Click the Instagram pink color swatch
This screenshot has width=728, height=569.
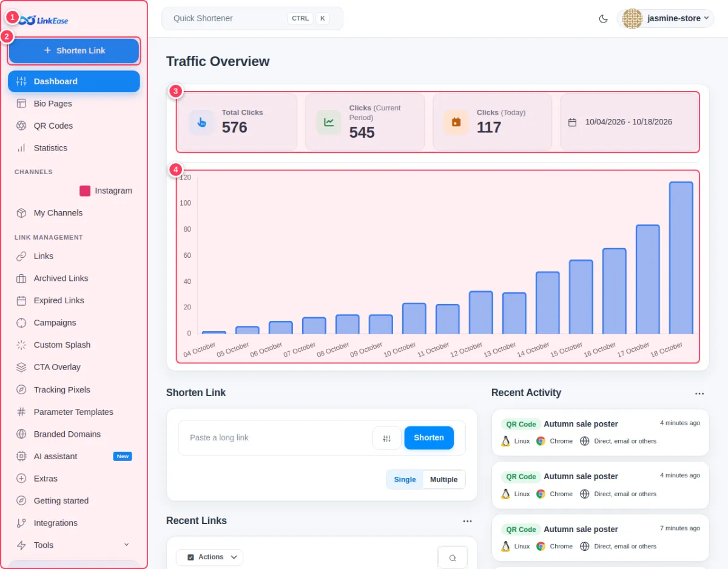coord(85,190)
